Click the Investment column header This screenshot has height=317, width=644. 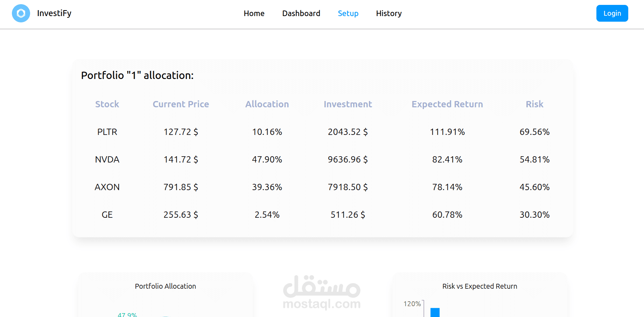348,104
